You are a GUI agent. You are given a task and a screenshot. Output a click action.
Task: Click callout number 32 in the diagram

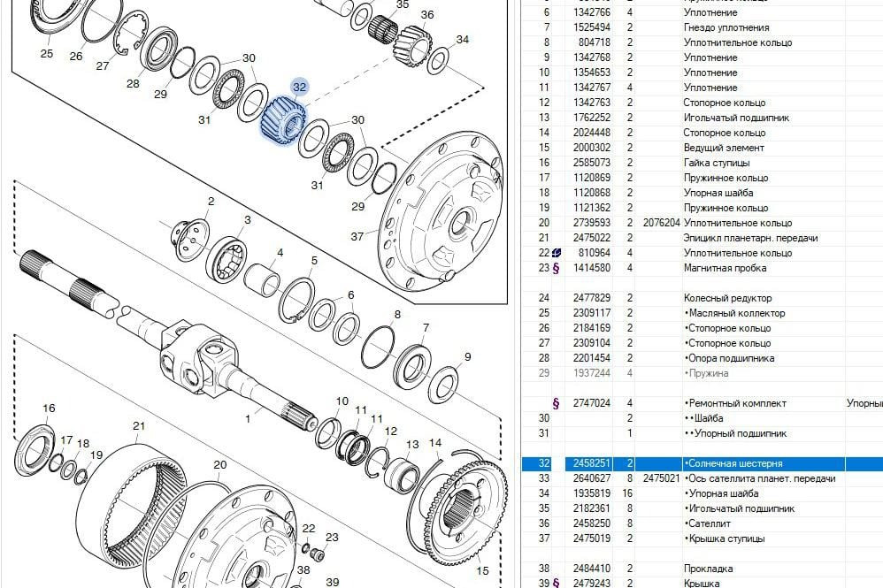click(x=299, y=87)
